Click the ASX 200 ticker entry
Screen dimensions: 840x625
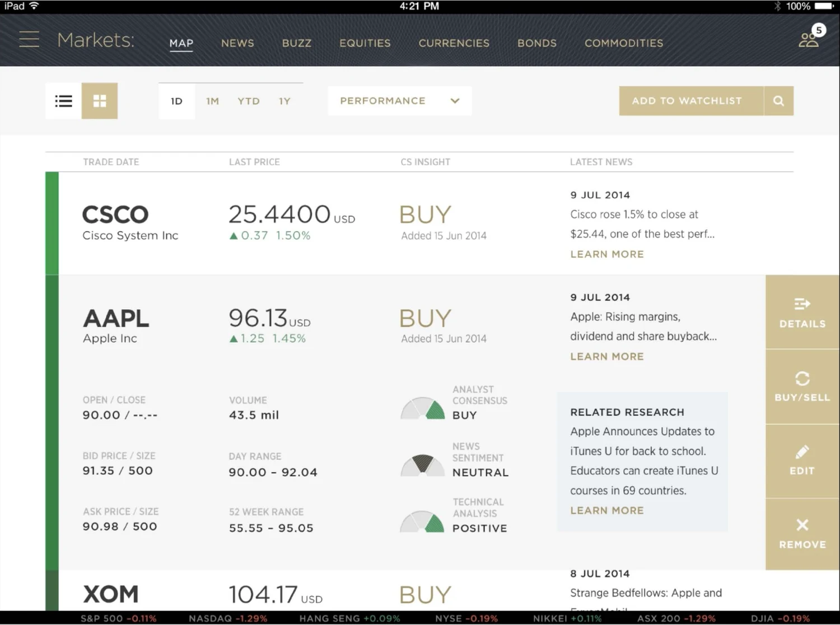(676, 619)
